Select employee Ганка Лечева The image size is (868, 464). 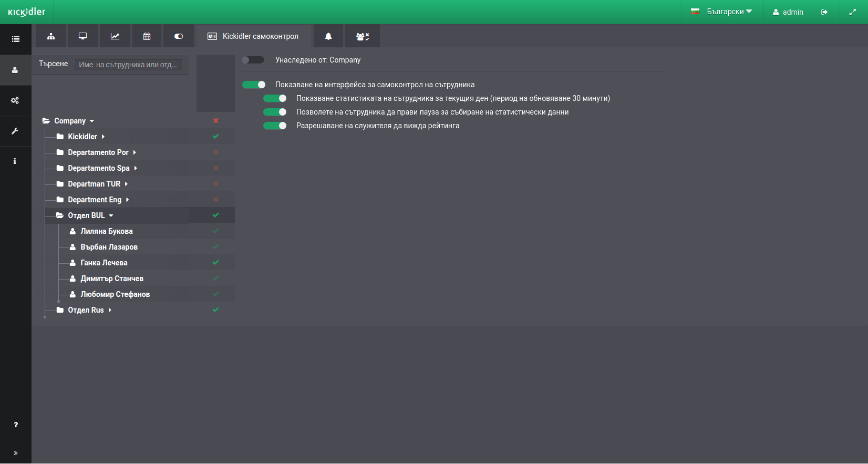104,263
